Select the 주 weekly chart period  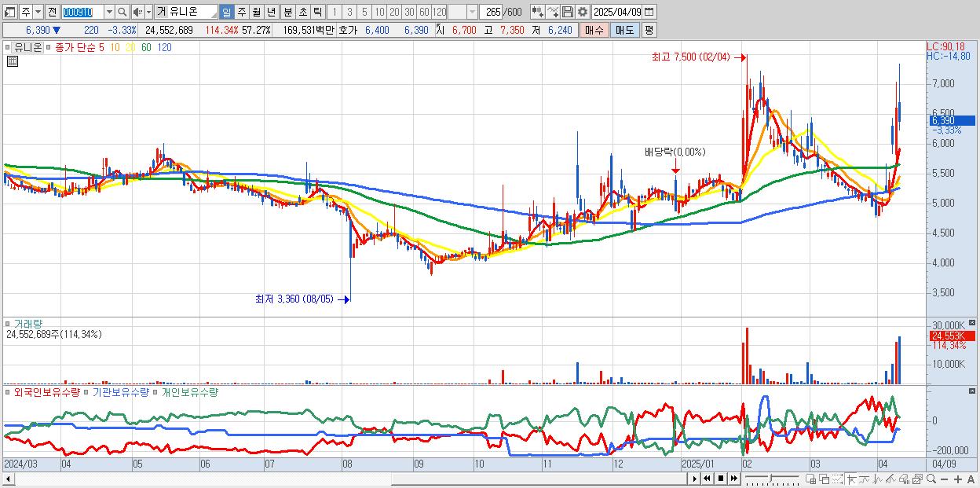pos(241,12)
